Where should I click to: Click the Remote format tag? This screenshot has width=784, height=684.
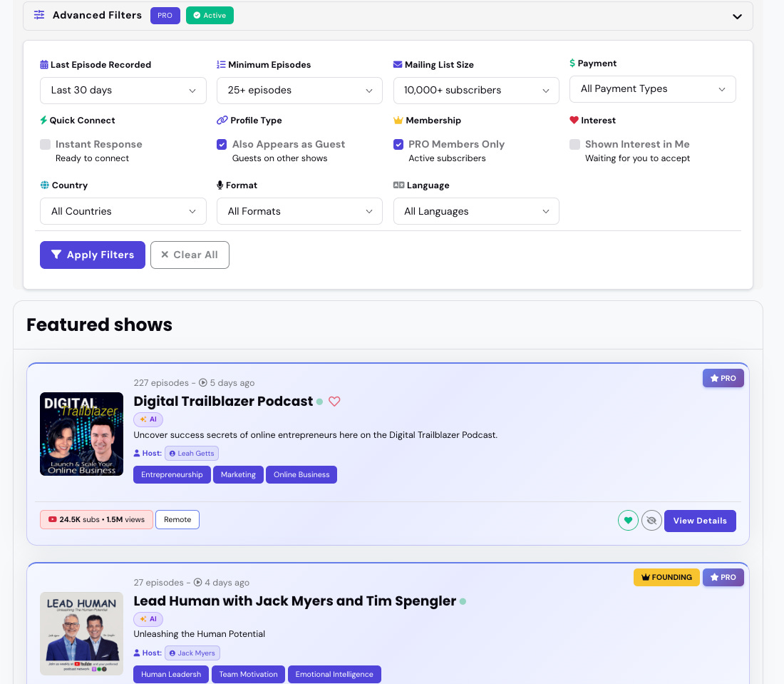[x=177, y=519]
